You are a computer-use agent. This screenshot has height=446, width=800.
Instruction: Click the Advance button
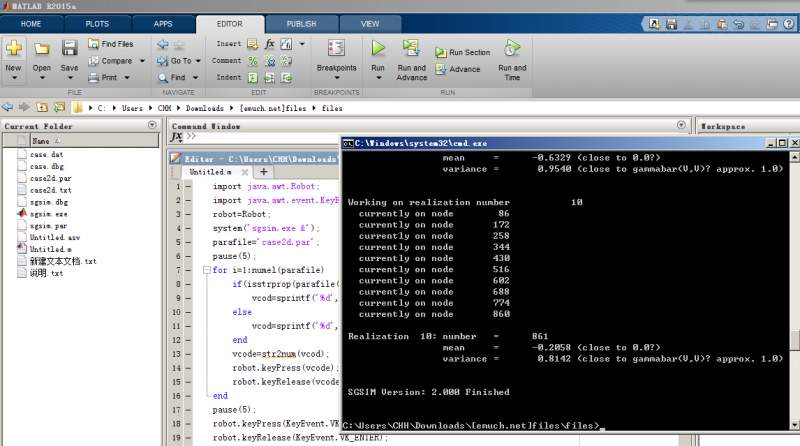coord(457,69)
